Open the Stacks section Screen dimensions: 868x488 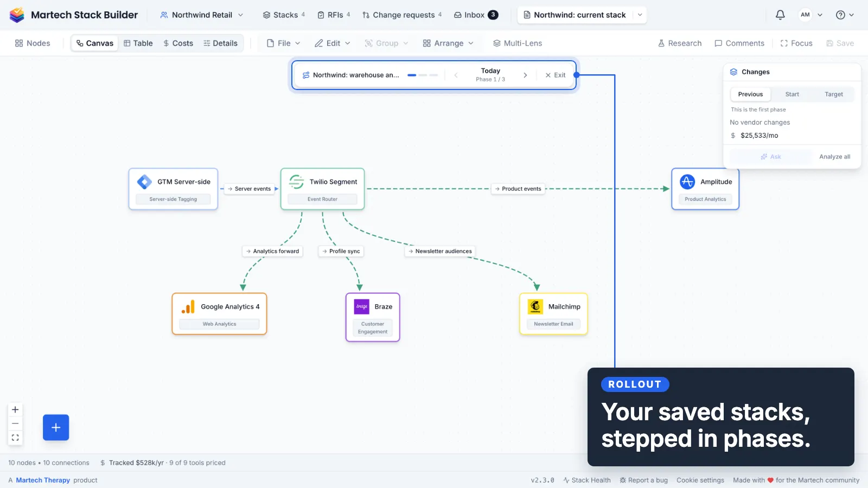[284, 15]
